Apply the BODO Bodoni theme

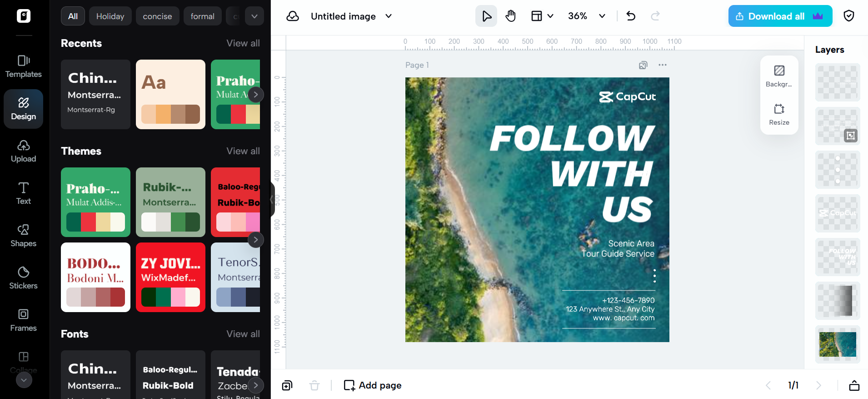(95, 278)
